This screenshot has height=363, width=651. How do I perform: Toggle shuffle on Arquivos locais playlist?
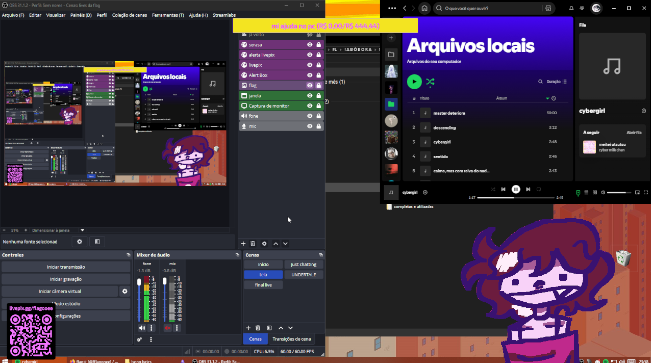[430, 82]
